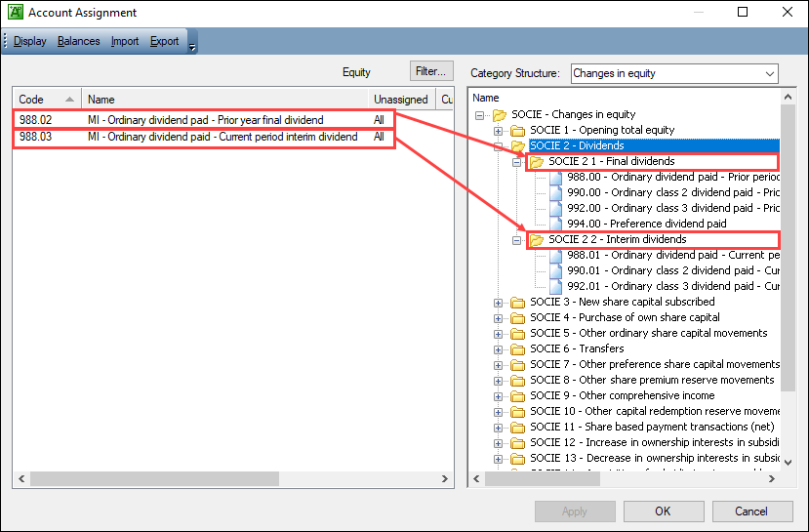The height and width of the screenshot is (532, 809).
Task: Sort accounts by the Code column header
Action: click(46, 100)
